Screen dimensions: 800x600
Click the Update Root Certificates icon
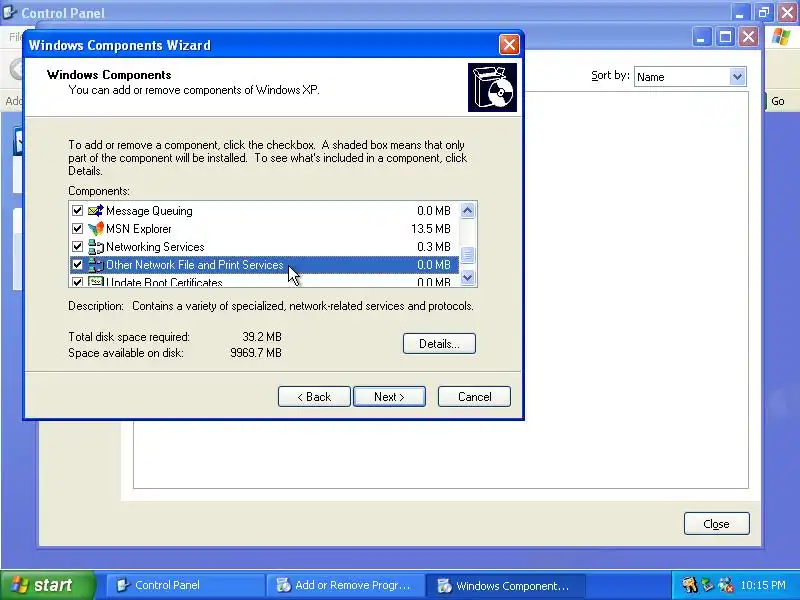click(x=95, y=281)
